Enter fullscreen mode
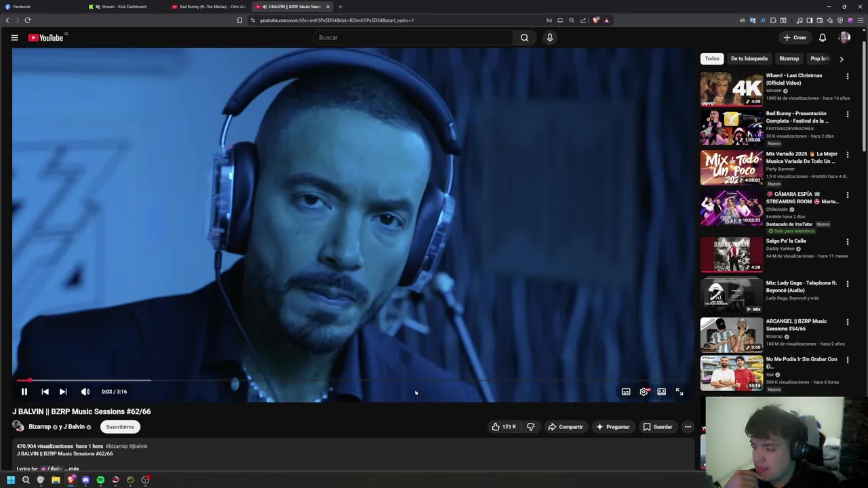 coord(679,392)
